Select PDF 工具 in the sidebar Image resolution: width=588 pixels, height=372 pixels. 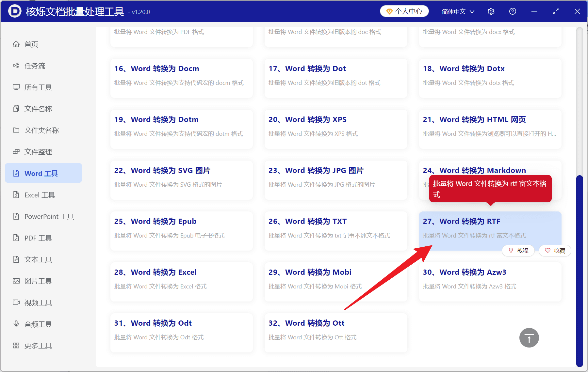pos(38,238)
